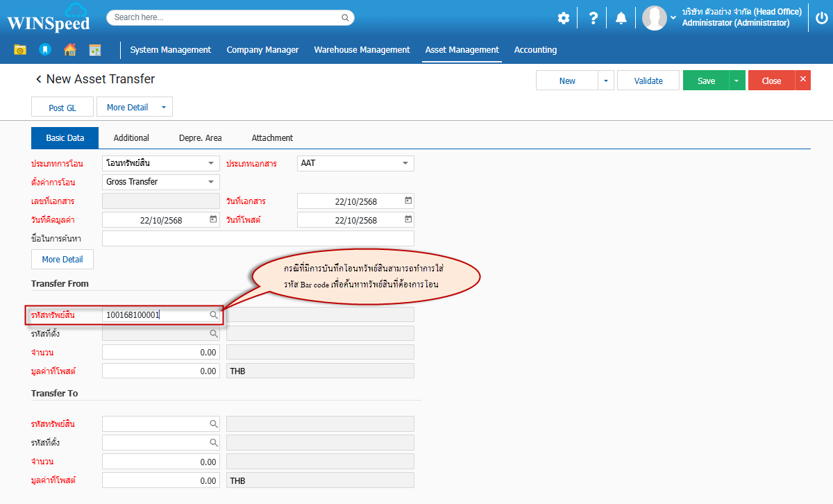Expand the Save button dropdown arrow
This screenshot has height=504, width=833.
pos(736,81)
